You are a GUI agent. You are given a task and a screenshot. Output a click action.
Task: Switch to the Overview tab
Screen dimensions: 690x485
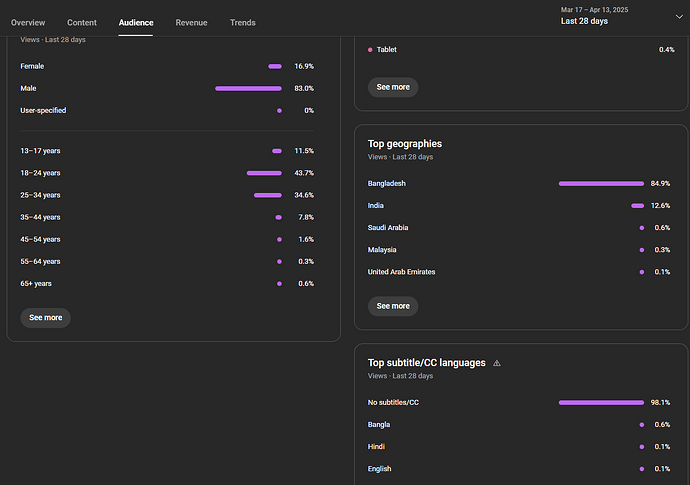[28, 22]
